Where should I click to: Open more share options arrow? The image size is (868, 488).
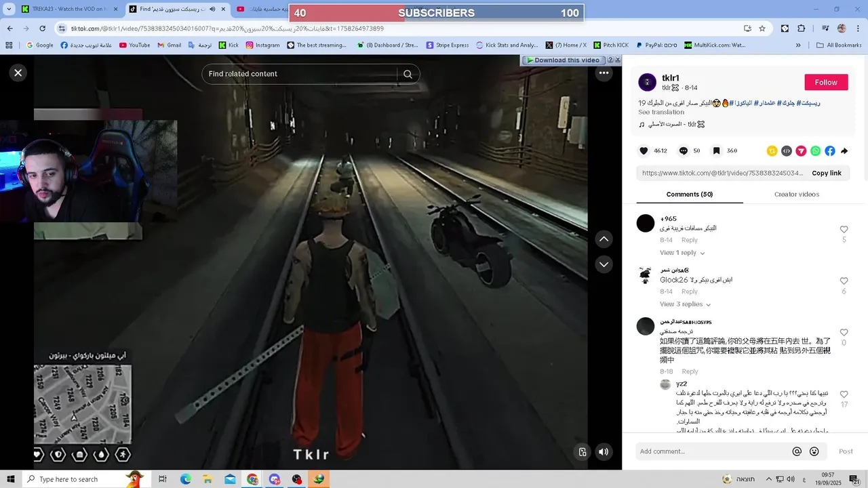click(x=844, y=151)
